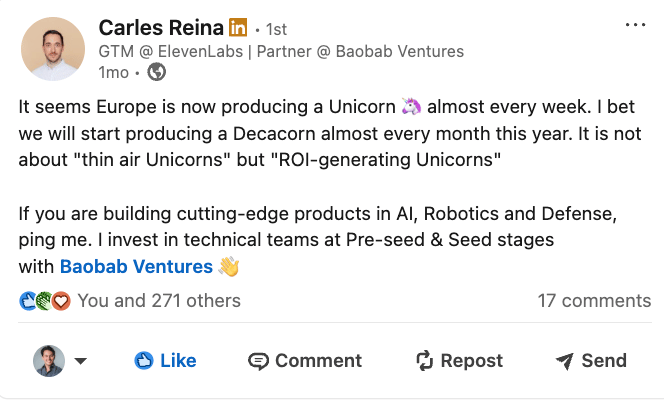664x404 pixels.
Task: Click the globe public visibility icon
Action: point(157,72)
